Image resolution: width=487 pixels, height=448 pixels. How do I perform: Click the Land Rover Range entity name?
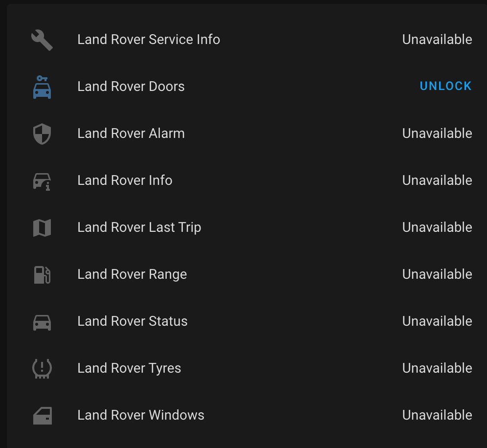[132, 274]
